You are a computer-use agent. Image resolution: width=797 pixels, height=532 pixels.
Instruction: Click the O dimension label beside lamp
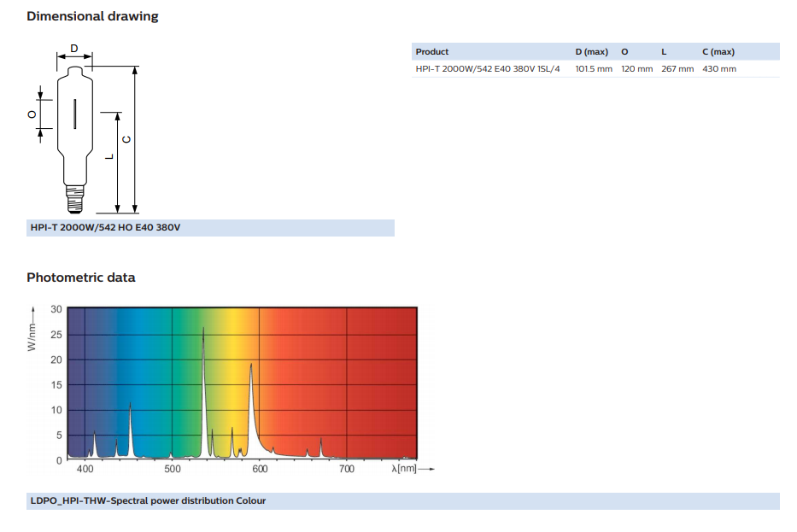(32, 113)
